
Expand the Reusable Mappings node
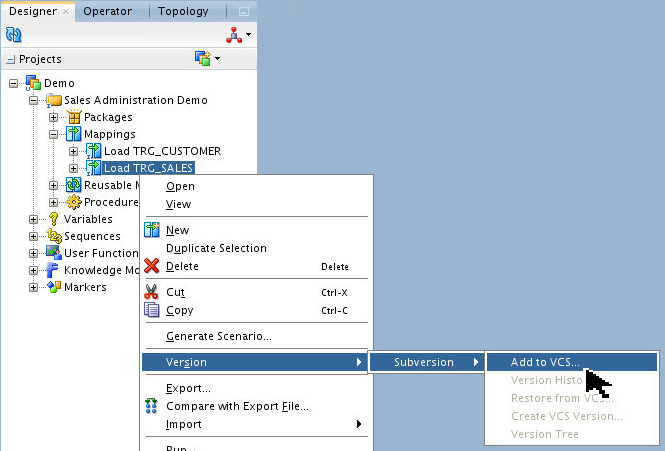(x=53, y=185)
